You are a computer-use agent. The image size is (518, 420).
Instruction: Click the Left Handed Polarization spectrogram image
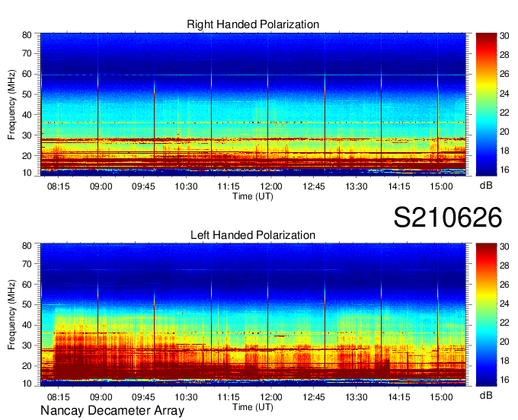(253, 314)
